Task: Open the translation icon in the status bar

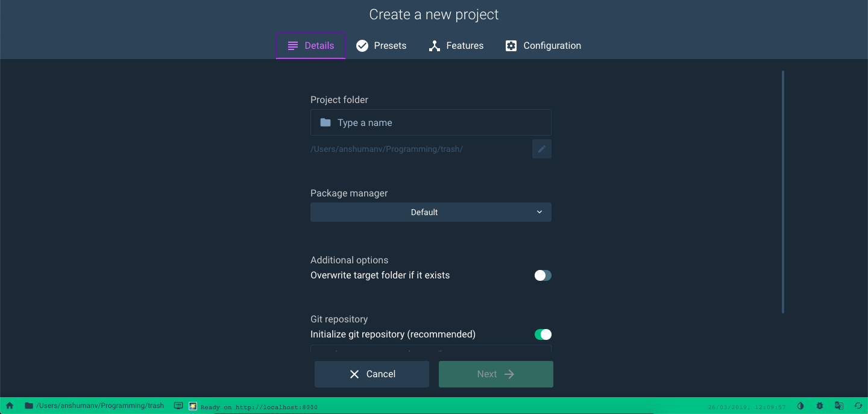Action: (839, 406)
